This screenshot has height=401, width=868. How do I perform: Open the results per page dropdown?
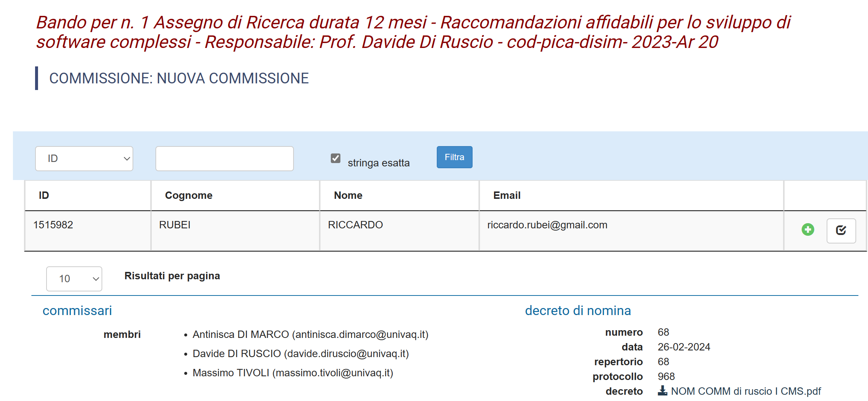click(x=74, y=279)
